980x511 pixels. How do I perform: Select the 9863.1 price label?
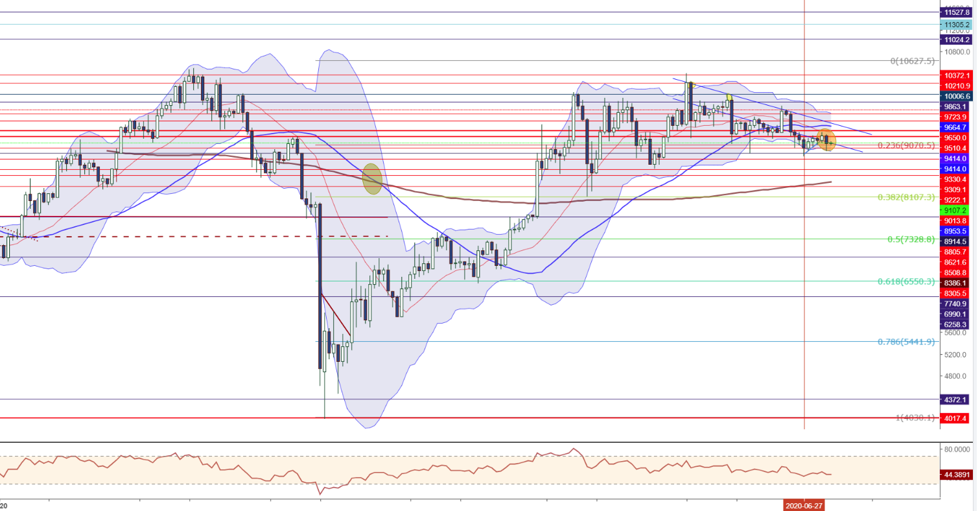(957, 106)
